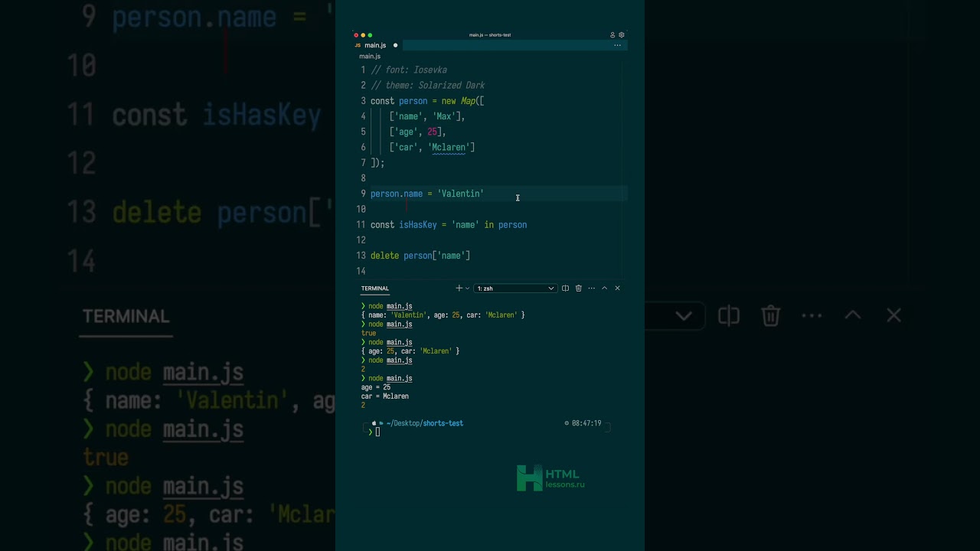Click the 08:47:19 prompt timestamp

(x=586, y=423)
